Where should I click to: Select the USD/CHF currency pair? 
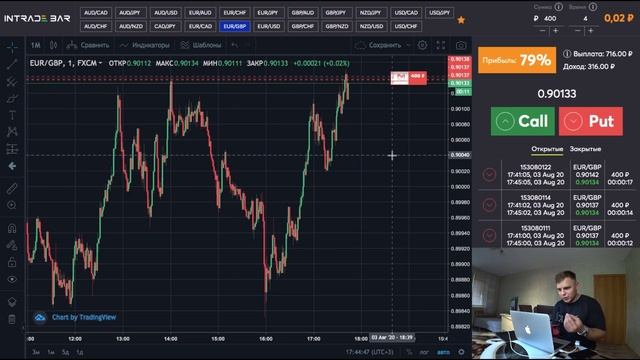tap(406, 26)
